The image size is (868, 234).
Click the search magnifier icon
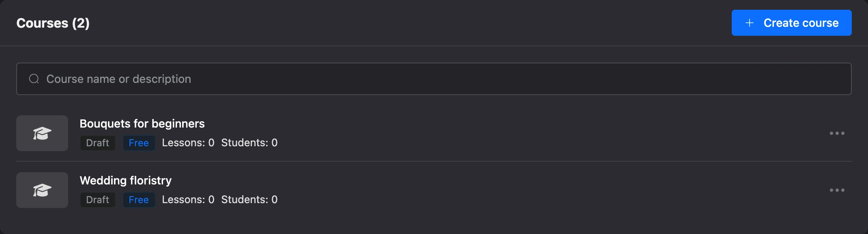point(34,79)
